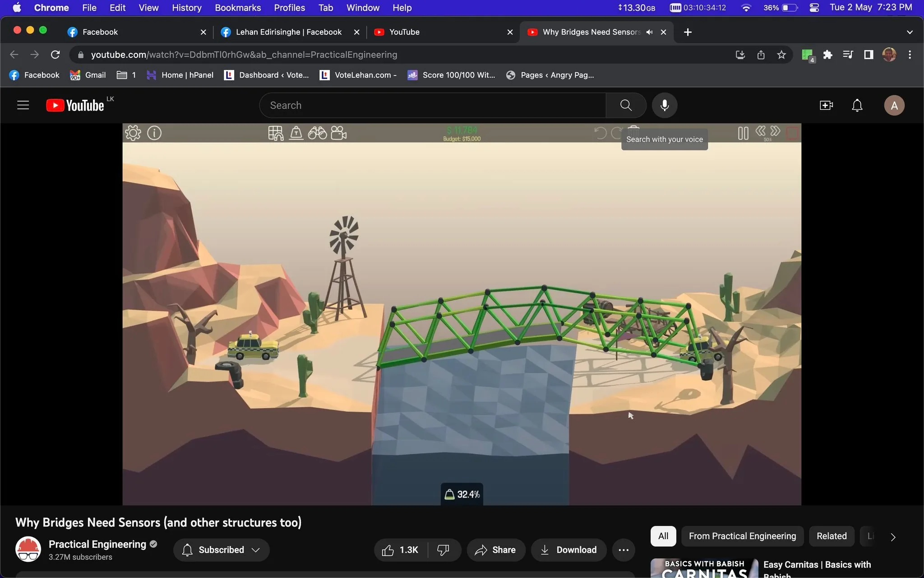Reload the current page

coord(55,54)
